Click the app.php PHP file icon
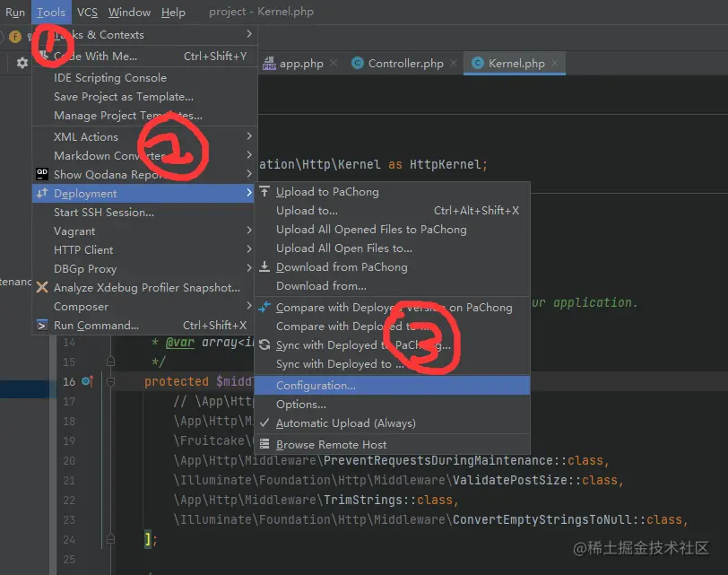Viewport: 728px width, 575px height. pyautogui.click(x=269, y=63)
